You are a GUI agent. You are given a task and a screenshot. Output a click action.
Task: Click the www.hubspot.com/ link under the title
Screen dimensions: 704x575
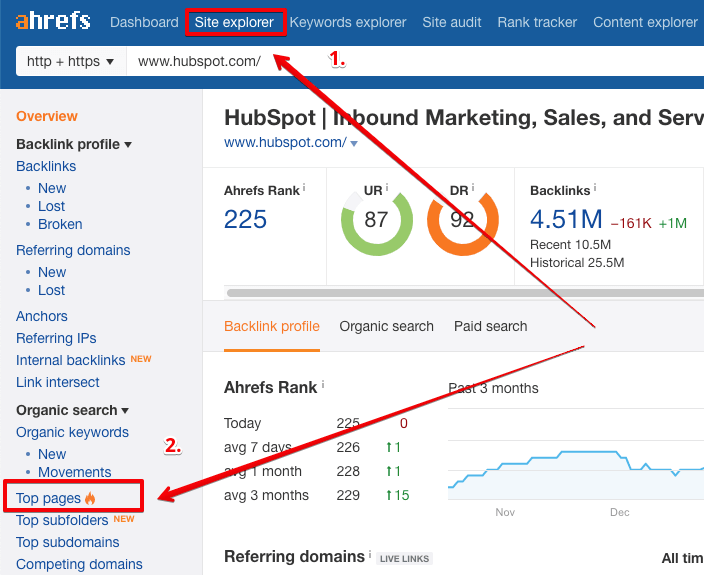click(285, 142)
